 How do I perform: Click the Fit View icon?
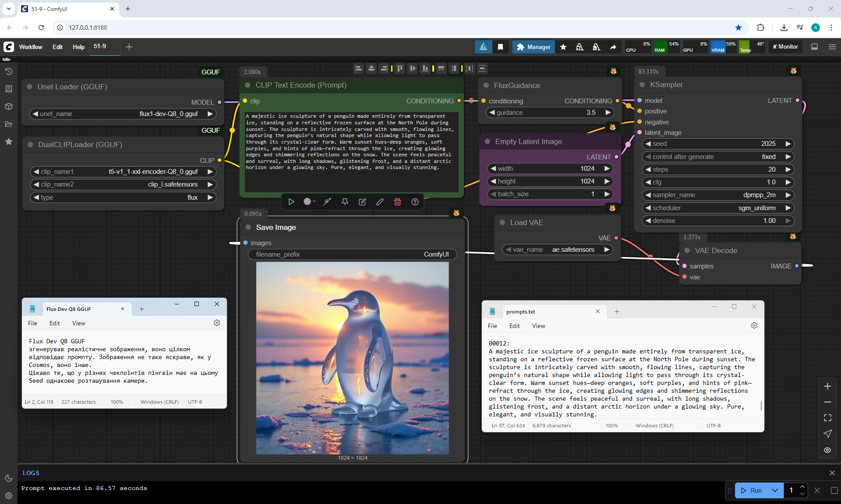point(827,418)
